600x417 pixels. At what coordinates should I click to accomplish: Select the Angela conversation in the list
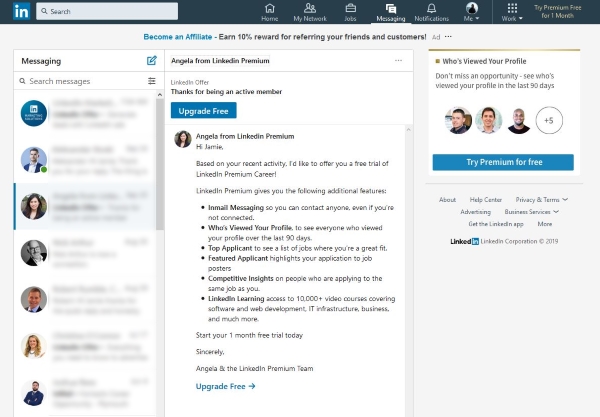[85, 207]
